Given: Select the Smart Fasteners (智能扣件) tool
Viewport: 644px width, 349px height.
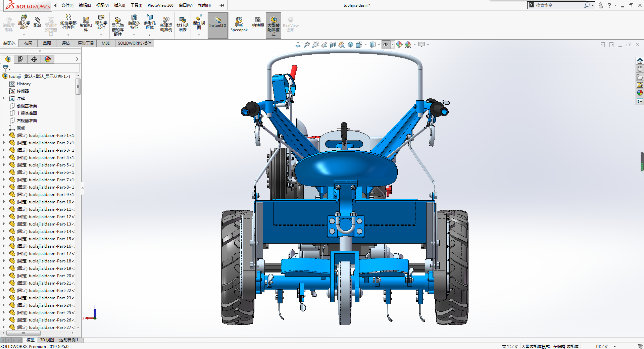Looking at the screenshot, I should point(86,24).
